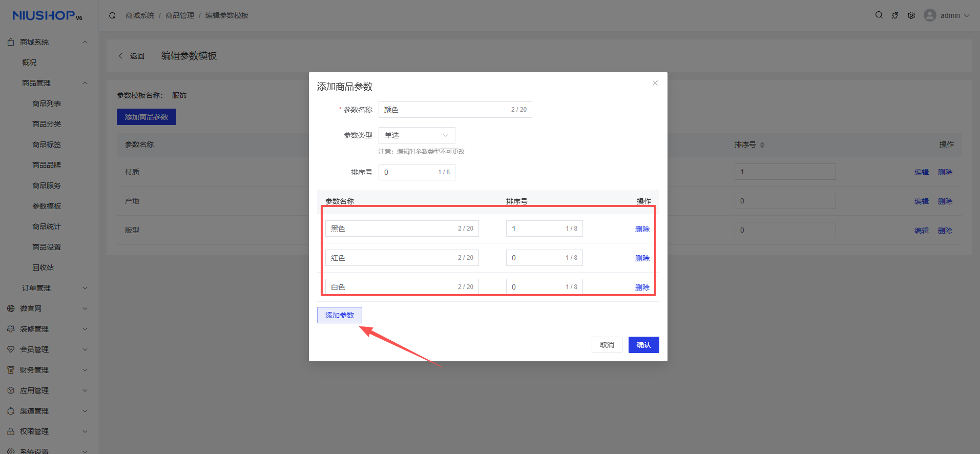The height and width of the screenshot is (454, 980).
Task: Expand the 装修管理 menu chevron
Action: coord(85,329)
